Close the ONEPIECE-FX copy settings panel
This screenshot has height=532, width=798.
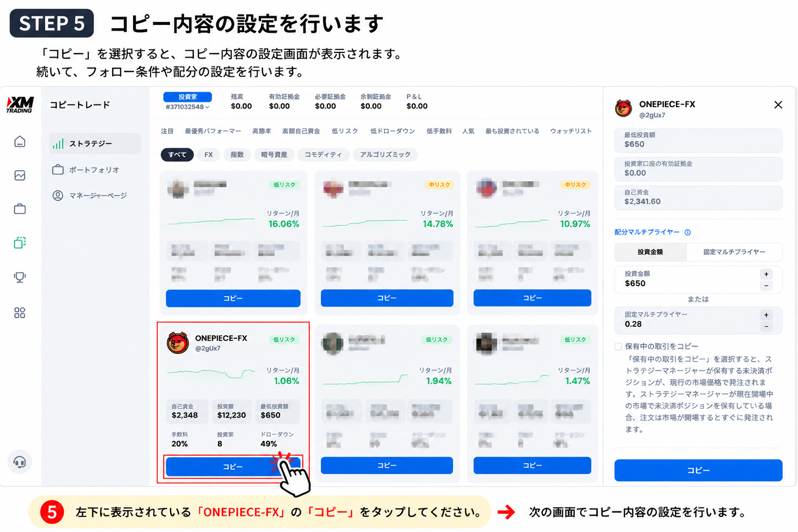778,105
